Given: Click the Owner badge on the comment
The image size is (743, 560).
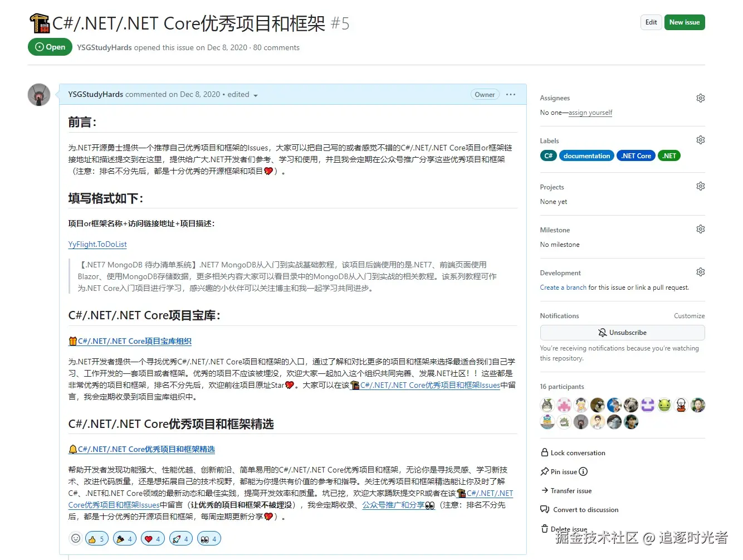Looking at the screenshot, I should pos(485,95).
